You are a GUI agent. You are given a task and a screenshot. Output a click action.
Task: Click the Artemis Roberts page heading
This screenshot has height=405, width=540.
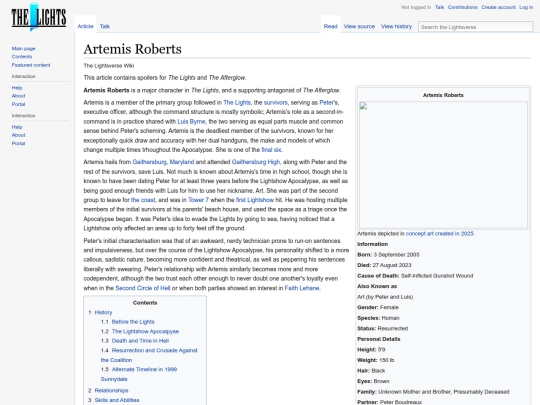tap(132, 49)
